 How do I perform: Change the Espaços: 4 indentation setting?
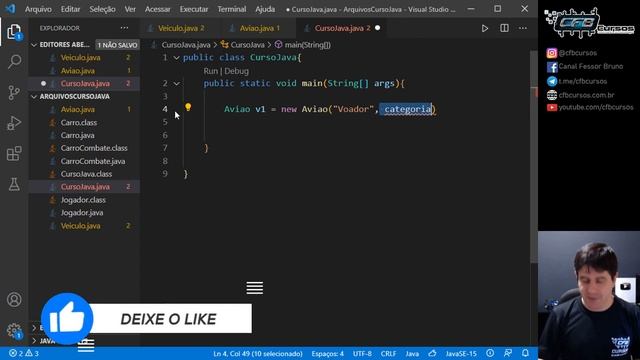tap(327, 353)
